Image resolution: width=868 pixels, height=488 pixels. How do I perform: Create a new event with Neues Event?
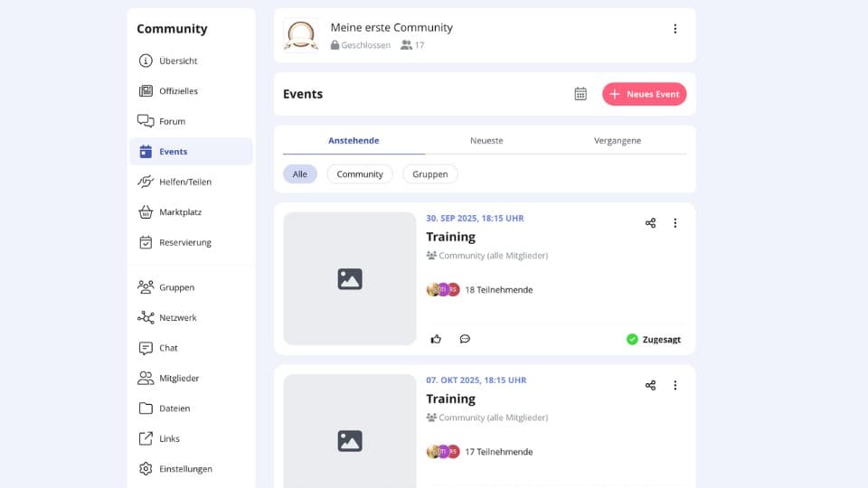(x=645, y=94)
